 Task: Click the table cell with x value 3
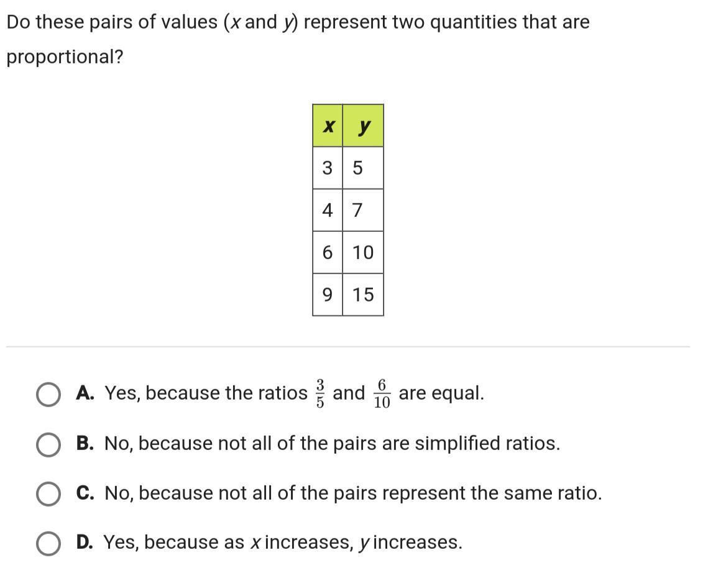328,168
